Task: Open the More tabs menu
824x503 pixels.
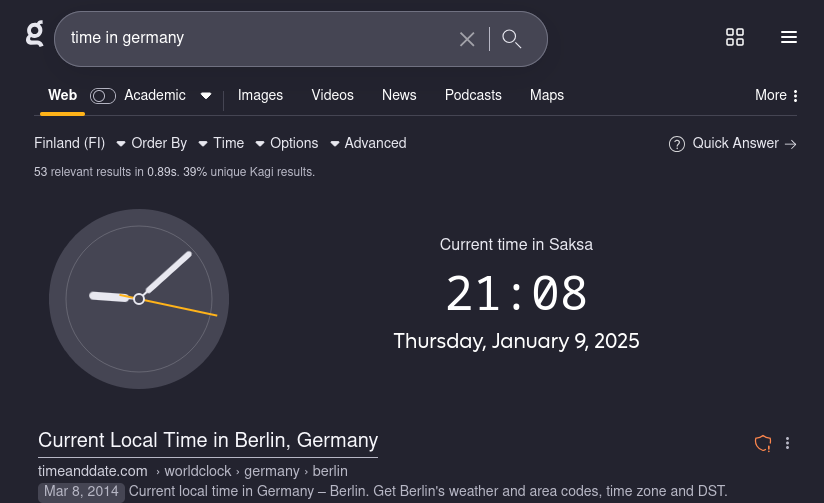Action: (x=777, y=95)
